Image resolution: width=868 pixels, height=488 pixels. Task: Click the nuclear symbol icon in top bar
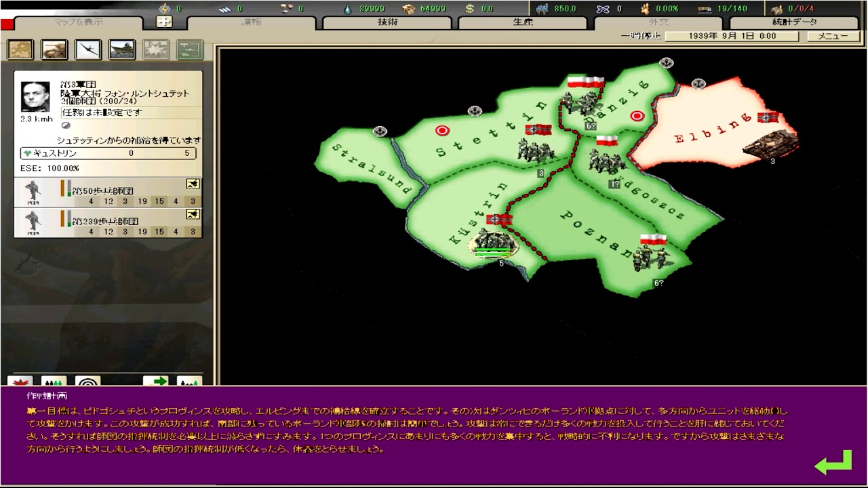pos(602,9)
